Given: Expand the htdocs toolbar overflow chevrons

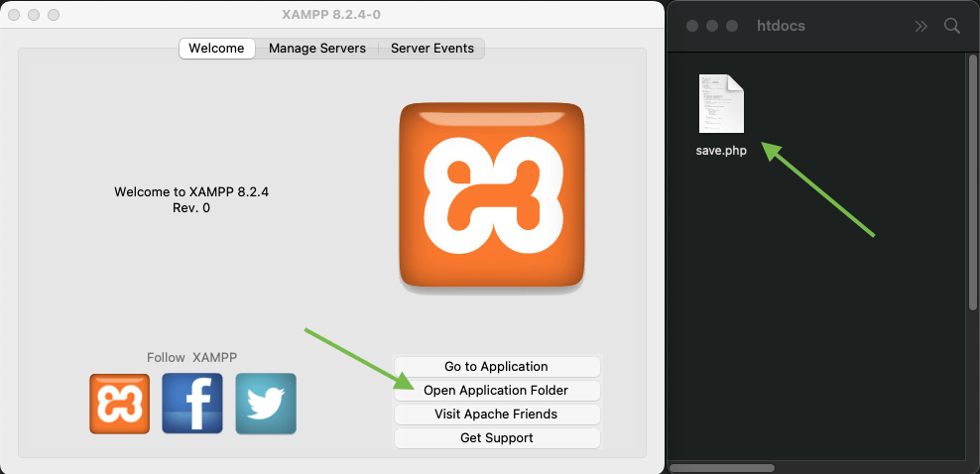Looking at the screenshot, I should click(921, 26).
